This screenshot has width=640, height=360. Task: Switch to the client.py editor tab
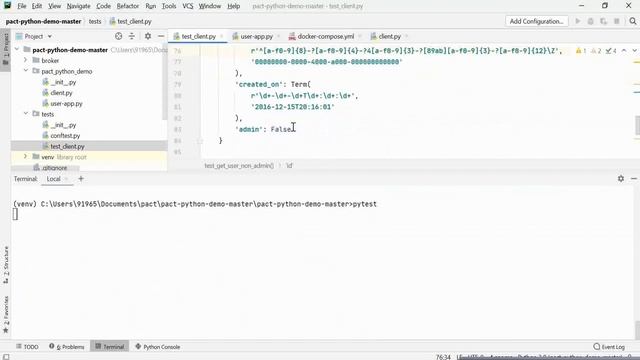tap(389, 36)
